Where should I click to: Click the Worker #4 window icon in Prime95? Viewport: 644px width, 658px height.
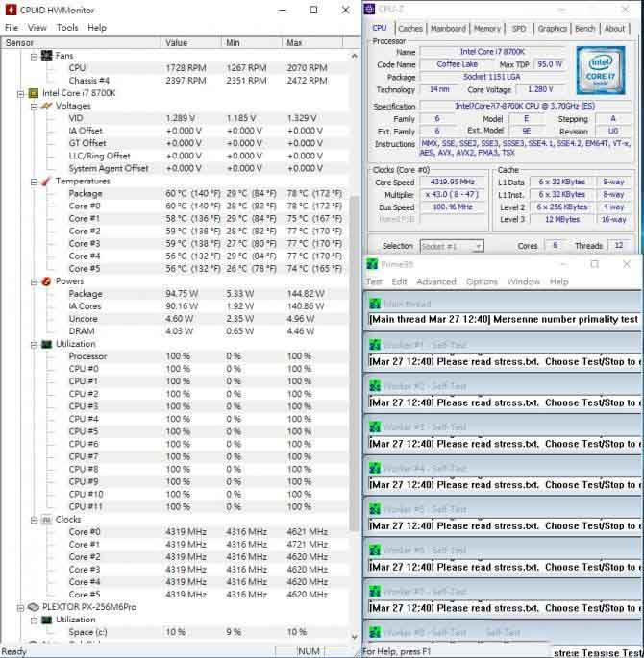[375, 468]
